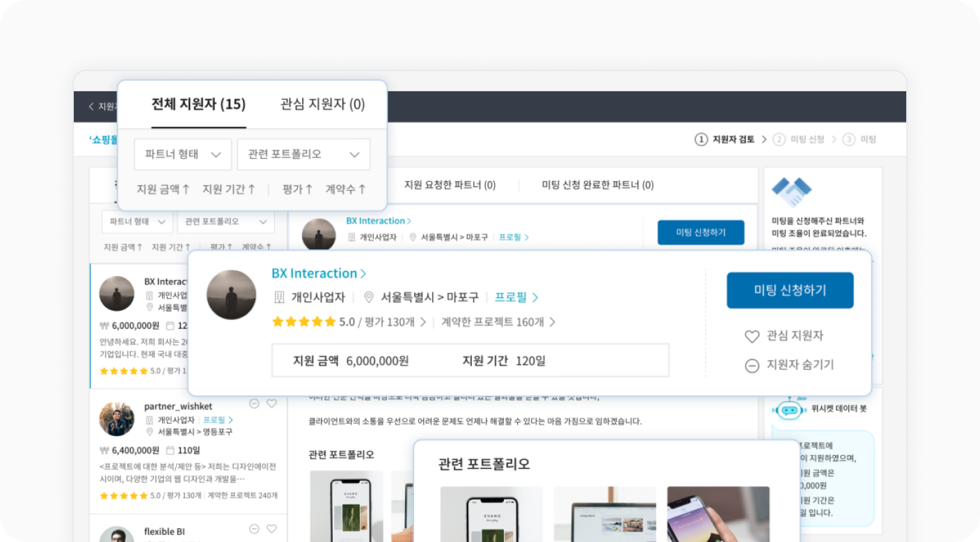This screenshot has height=542, width=980.
Task: Click large BX Interaction avatar in overlay
Action: (232, 295)
